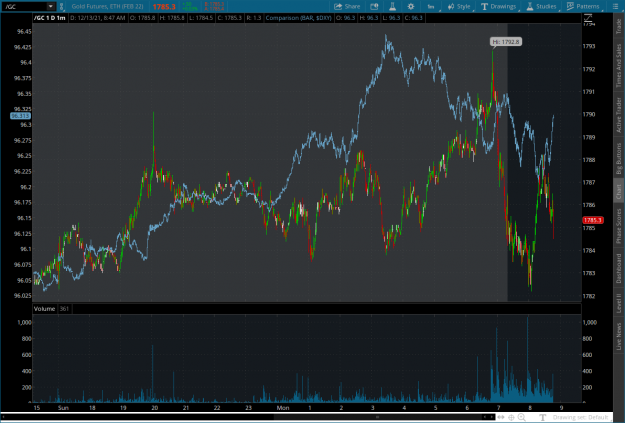Click the Studies beaker icon
Viewport: 625px width, 423px height.
(530, 6)
